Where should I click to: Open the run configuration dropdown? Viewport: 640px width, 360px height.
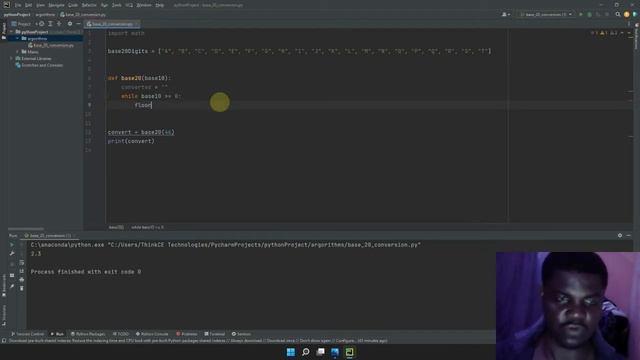click(x=546, y=15)
